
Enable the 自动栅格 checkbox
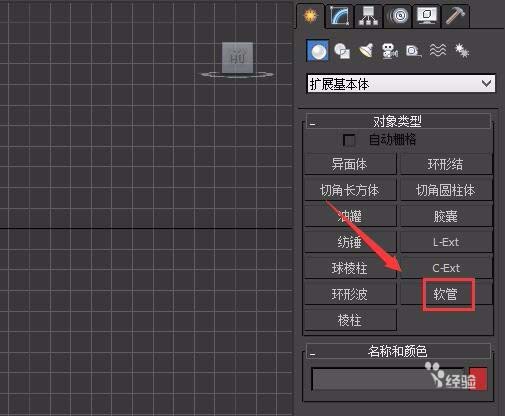click(349, 140)
